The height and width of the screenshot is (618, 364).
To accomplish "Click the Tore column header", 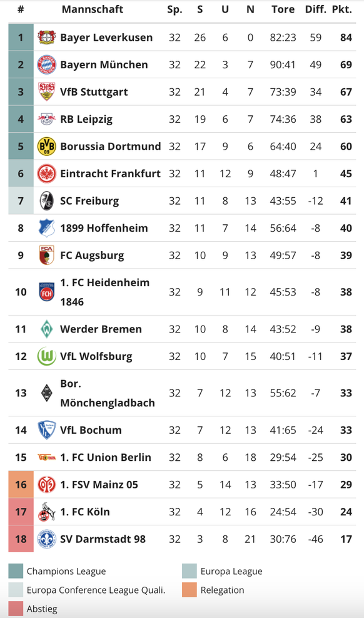I will 283,9.
